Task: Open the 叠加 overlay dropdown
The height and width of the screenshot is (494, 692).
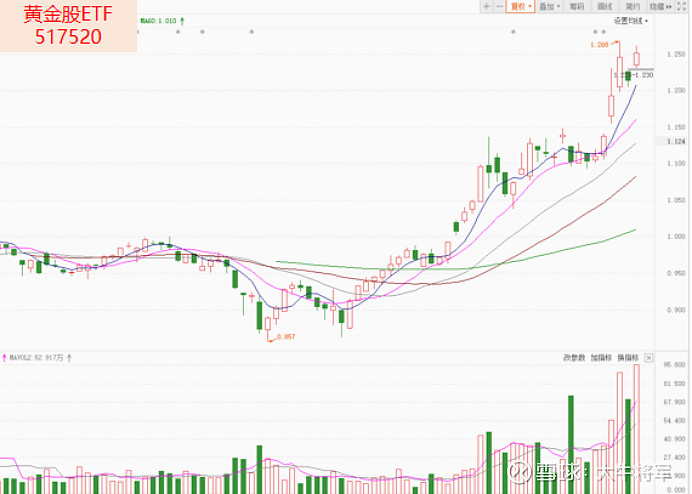Action: pyautogui.click(x=549, y=6)
